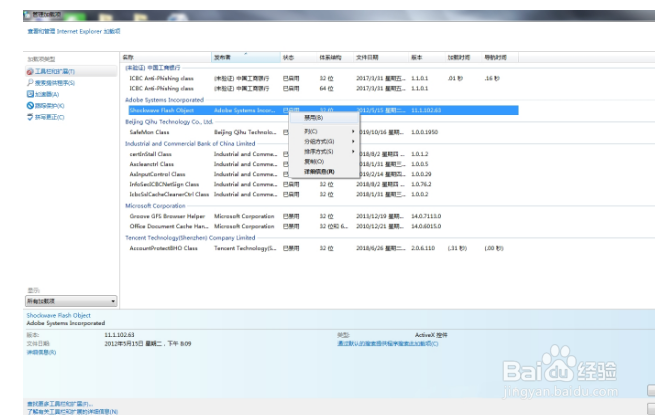
Task: Click the ActiveX 控件 type value
Action: [431, 335]
